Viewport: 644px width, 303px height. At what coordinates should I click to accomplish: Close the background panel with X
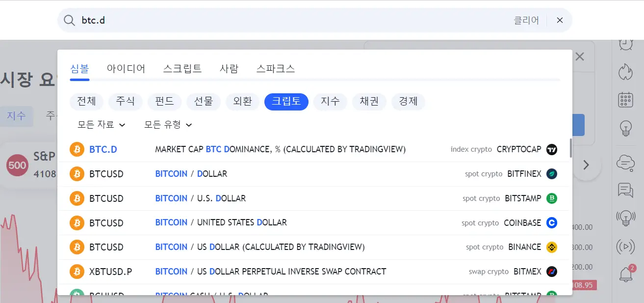click(580, 56)
